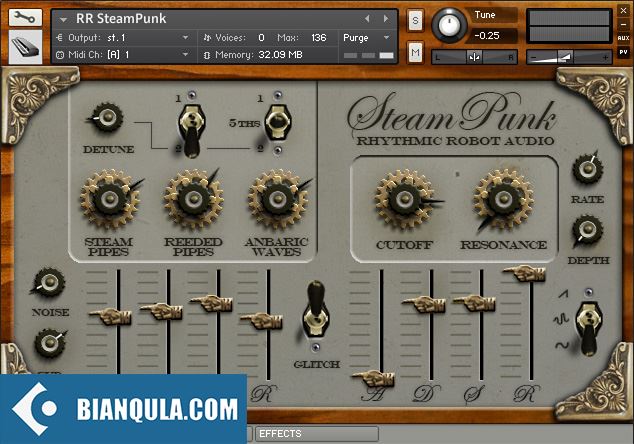
Task: Click the Voices icon
Action: [x=207, y=38]
